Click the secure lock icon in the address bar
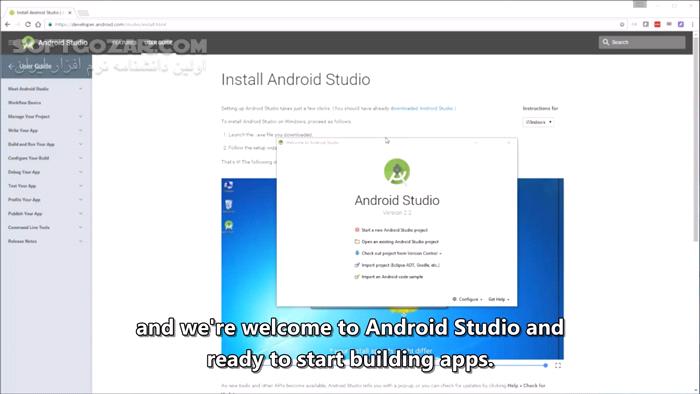This screenshot has height=394, width=700. (50, 25)
